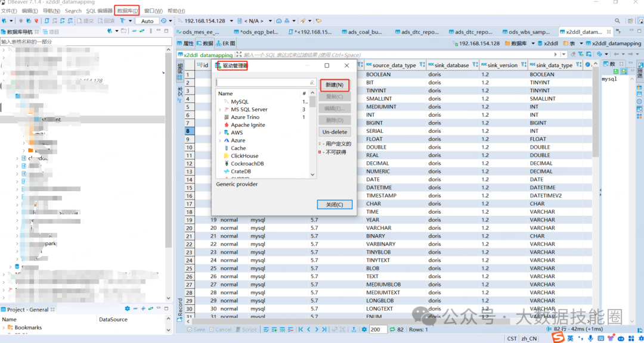Image resolution: width=644 pixels, height=343 pixels.
Task: Switch to text (文本) view side tab
Action: pyautogui.click(x=180, y=93)
